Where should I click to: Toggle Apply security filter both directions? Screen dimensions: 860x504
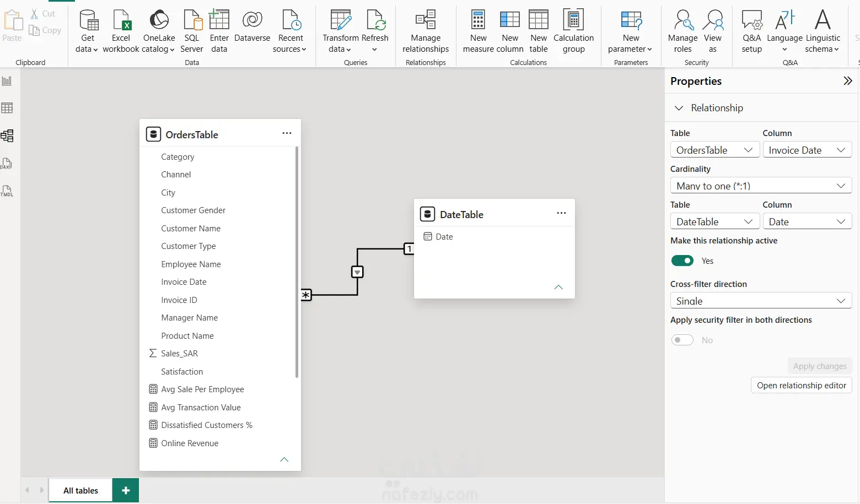click(x=682, y=340)
